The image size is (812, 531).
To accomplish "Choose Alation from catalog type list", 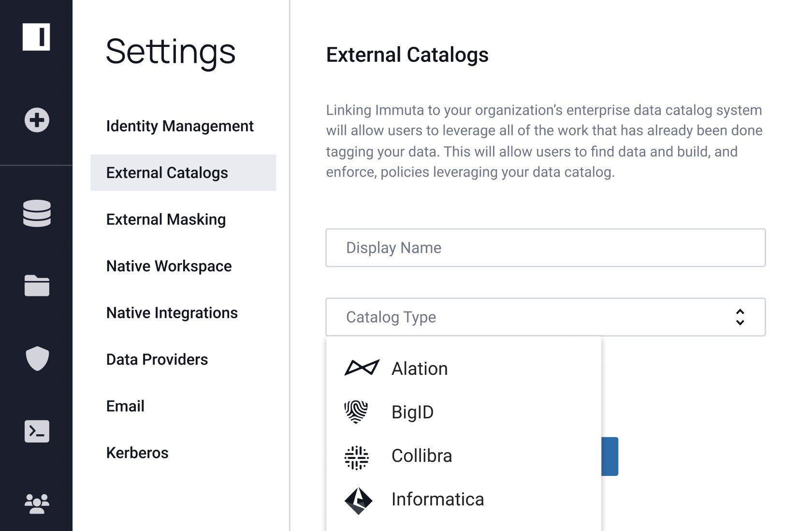I will [464, 369].
